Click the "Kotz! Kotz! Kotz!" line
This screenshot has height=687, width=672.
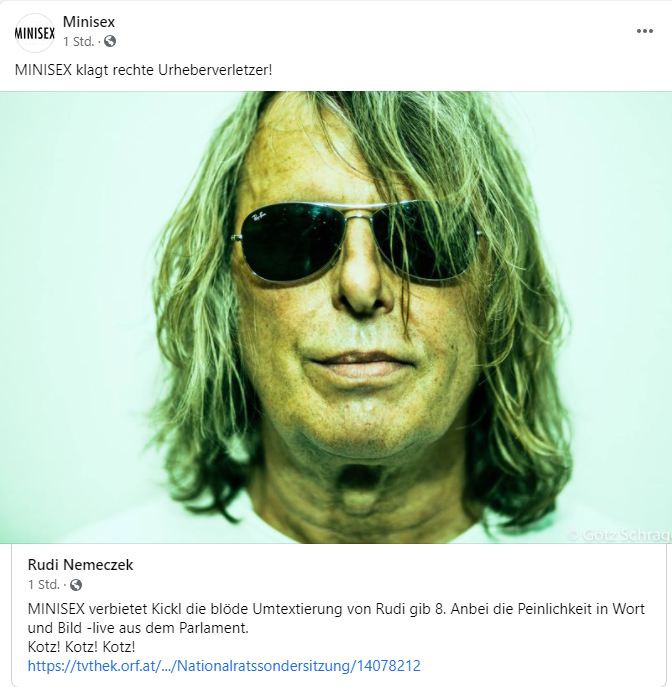pos(81,647)
